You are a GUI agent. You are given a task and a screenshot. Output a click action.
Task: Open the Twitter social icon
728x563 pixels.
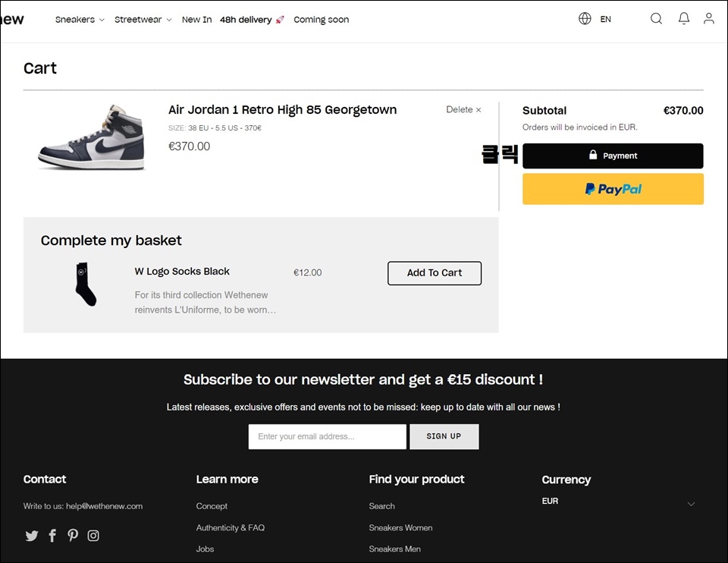[32, 536]
